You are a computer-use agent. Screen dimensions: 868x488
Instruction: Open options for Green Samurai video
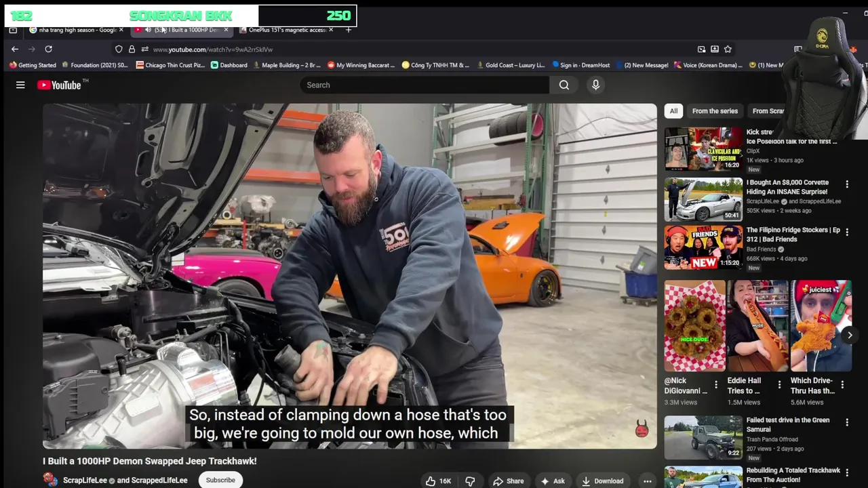[x=847, y=422]
